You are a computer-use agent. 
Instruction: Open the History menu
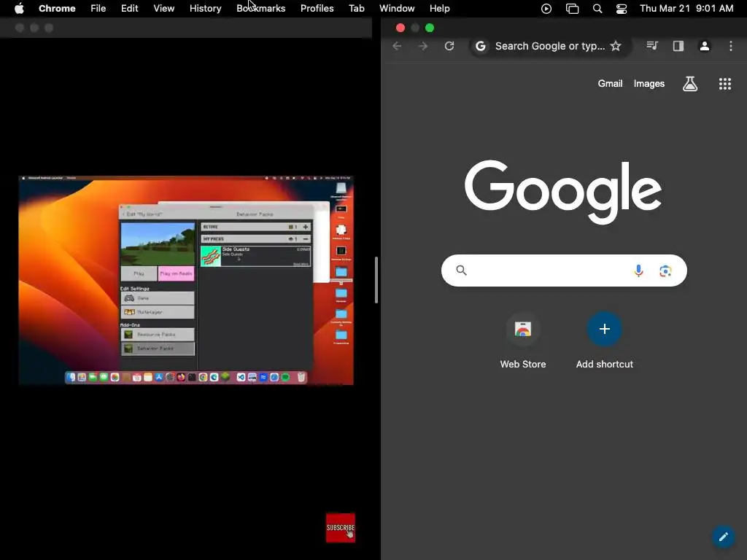click(x=205, y=8)
